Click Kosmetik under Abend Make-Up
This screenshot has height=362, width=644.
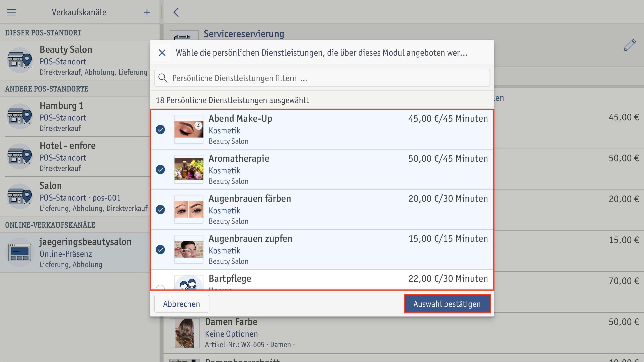point(224,130)
